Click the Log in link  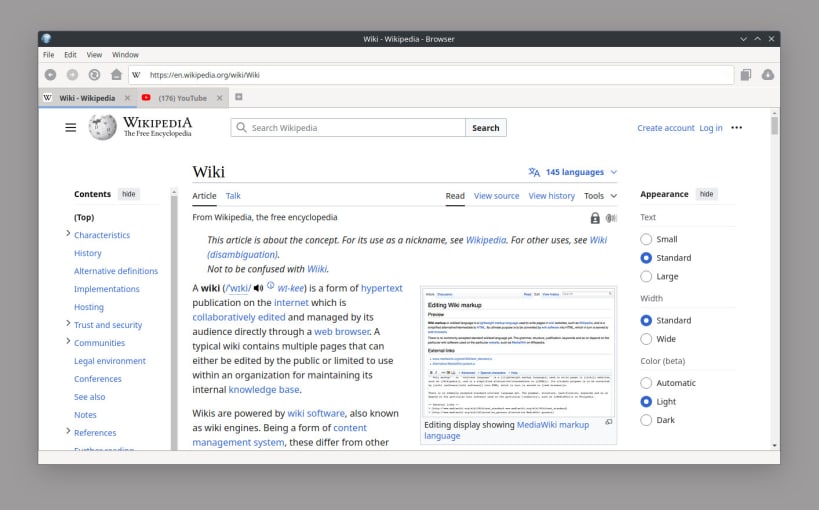(x=711, y=128)
